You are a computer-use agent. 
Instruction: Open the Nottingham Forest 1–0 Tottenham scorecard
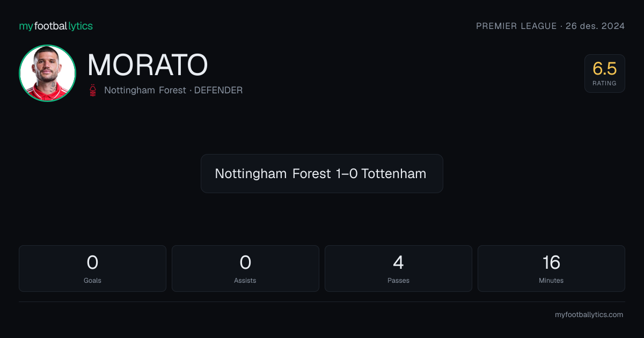322,173
